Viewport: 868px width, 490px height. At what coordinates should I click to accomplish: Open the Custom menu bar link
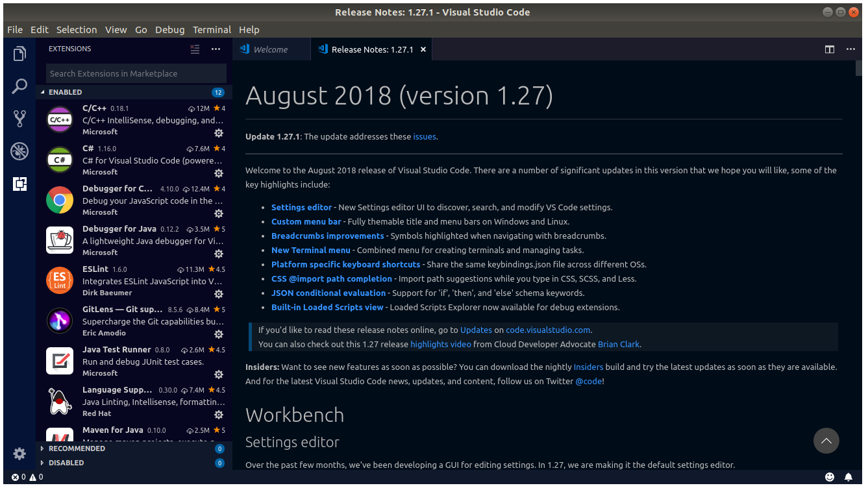306,222
